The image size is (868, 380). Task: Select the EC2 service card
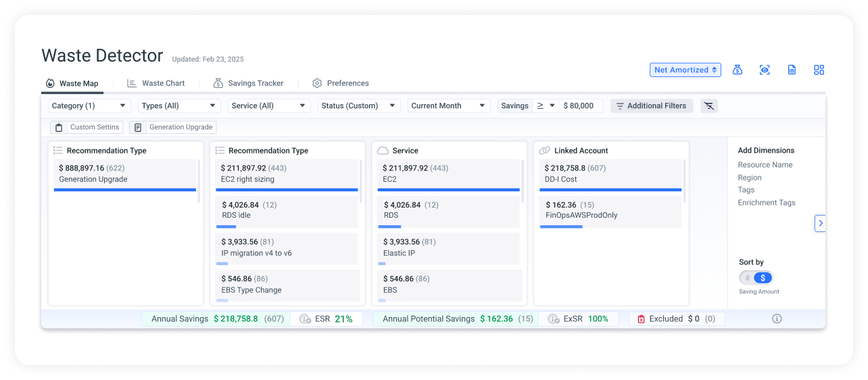pos(449,176)
